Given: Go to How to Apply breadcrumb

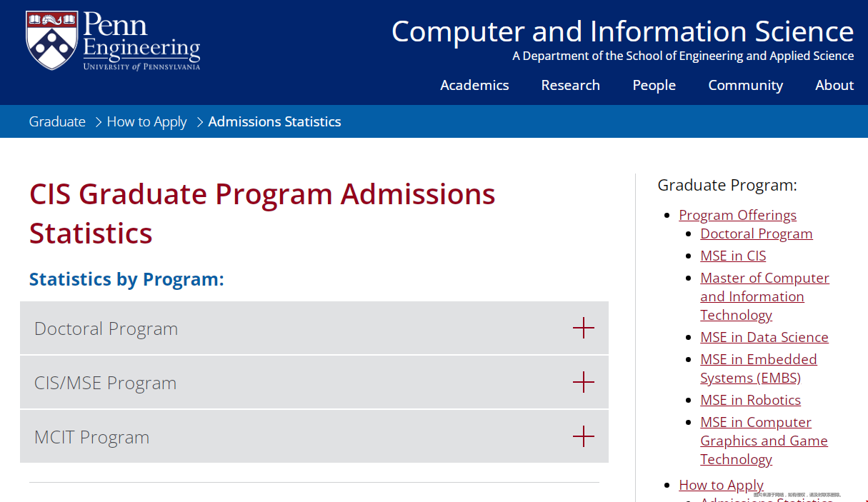Looking at the screenshot, I should click(146, 121).
